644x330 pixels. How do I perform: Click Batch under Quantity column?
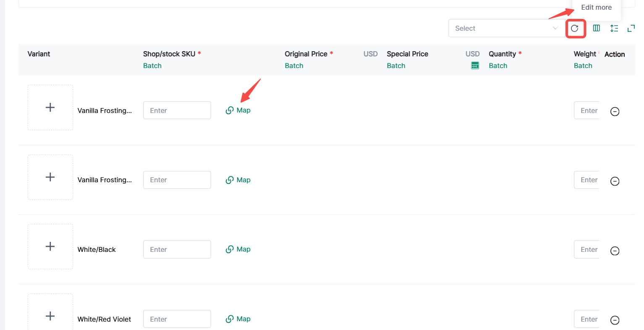(498, 65)
